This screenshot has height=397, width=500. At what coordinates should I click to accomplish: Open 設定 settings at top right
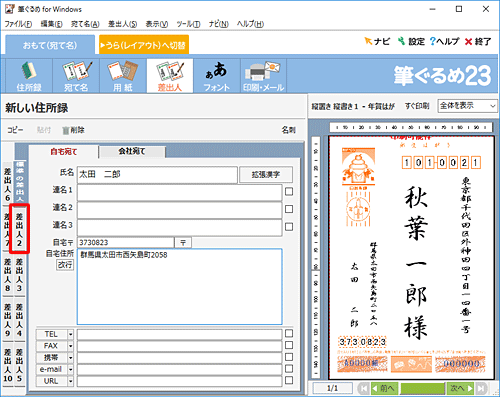click(412, 41)
